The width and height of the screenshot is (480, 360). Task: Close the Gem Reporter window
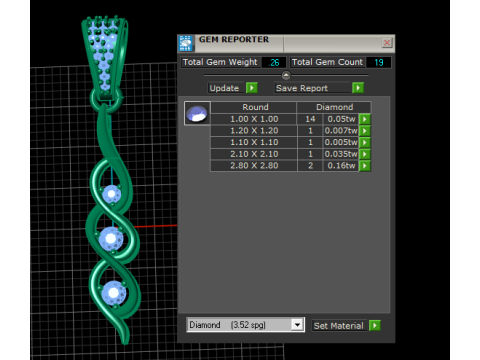click(x=387, y=43)
